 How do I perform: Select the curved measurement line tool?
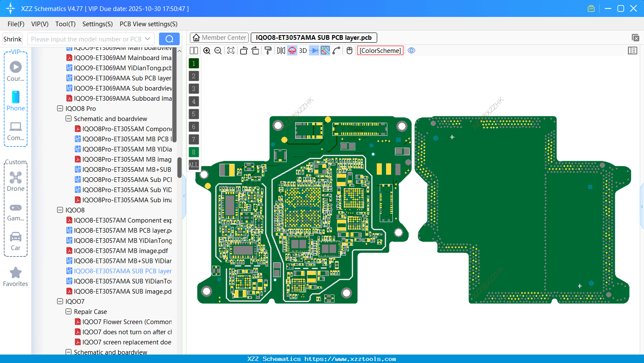coord(337,50)
